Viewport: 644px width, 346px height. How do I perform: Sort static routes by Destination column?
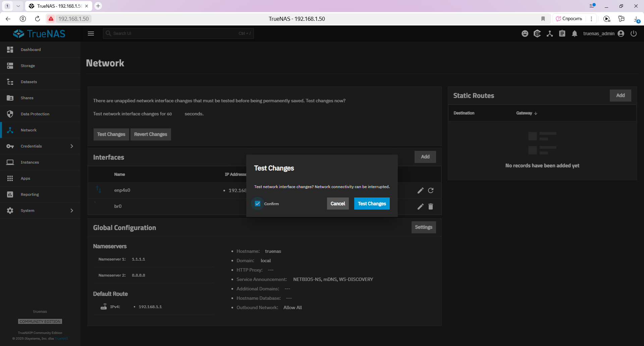pos(464,113)
